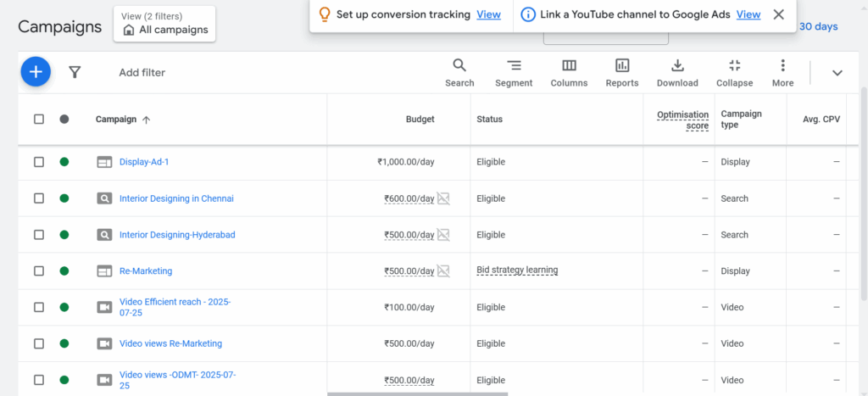Sort by the Budget column header
This screenshot has height=396, width=868.
click(x=420, y=120)
